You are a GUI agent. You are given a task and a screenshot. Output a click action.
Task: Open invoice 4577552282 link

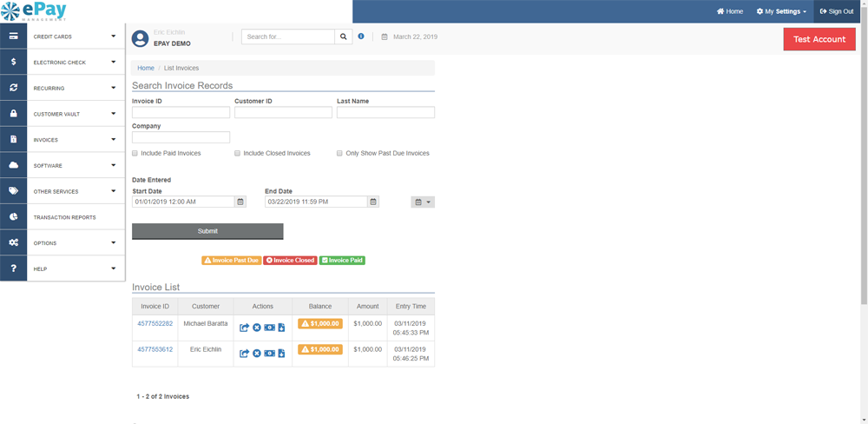[x=155, y=323]
